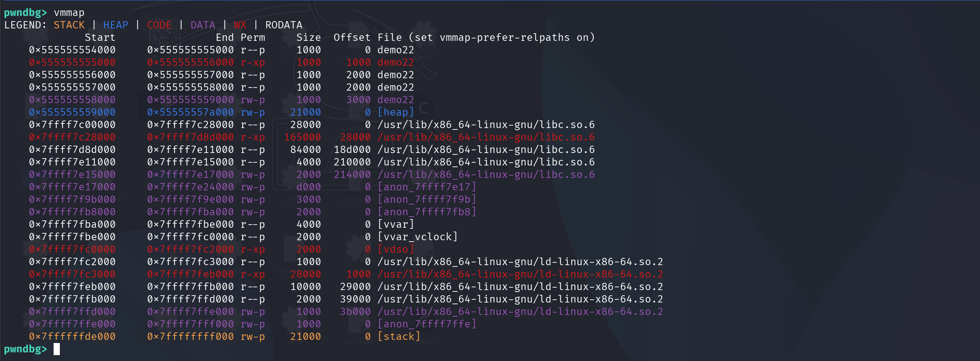The width and height of the screenshot is (980, 361).
Task: Click demo22 in the offset 0 row
Action: coord(396,50)
